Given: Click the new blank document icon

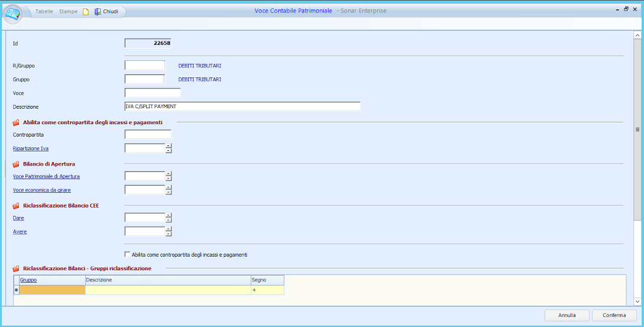Looking at the screenshot, I should (x=86, y=12).
